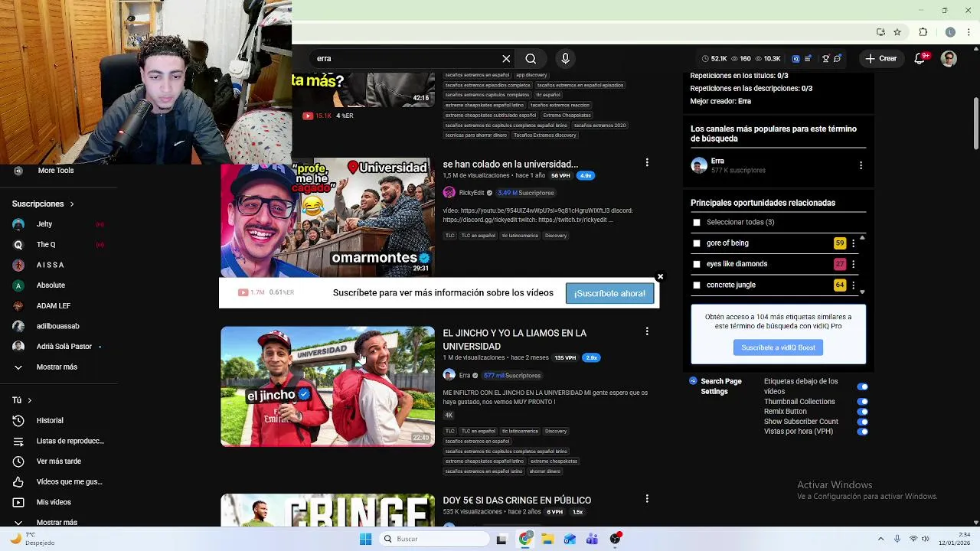Open Microsoft Teams from the taskbar

click(x=592, y=539)
